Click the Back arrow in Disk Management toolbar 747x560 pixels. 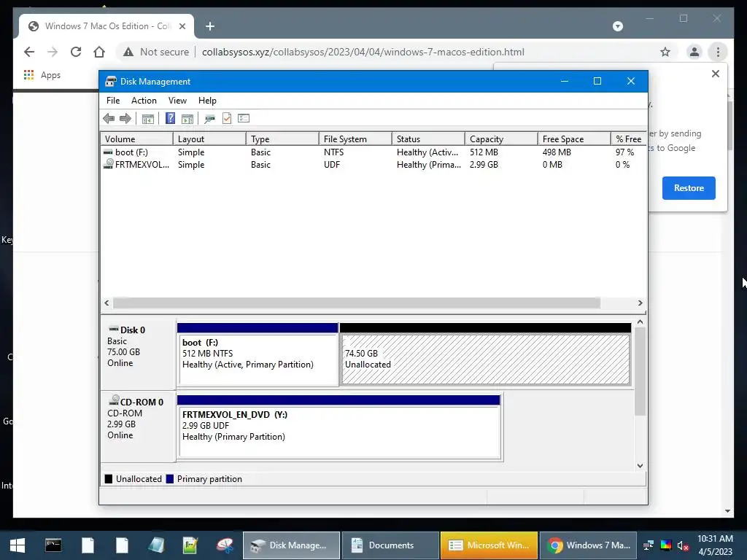click(109, 119)
